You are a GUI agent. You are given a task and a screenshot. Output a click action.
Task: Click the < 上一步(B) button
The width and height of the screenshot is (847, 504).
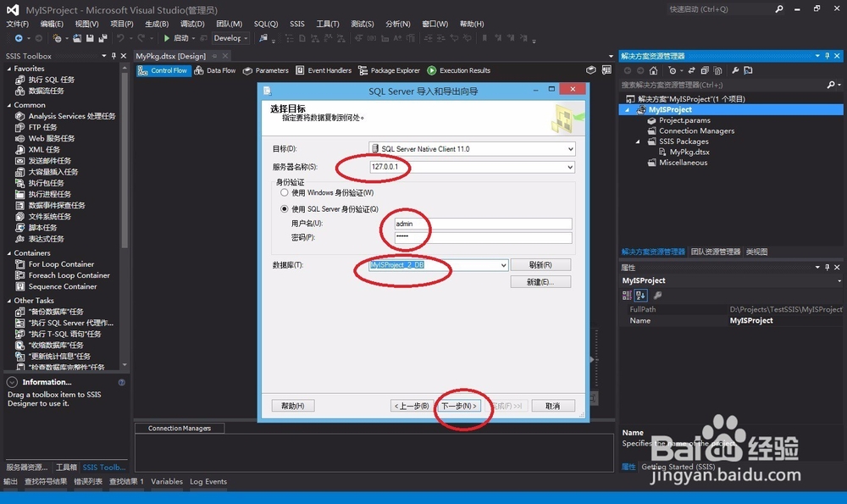[412, 406]
